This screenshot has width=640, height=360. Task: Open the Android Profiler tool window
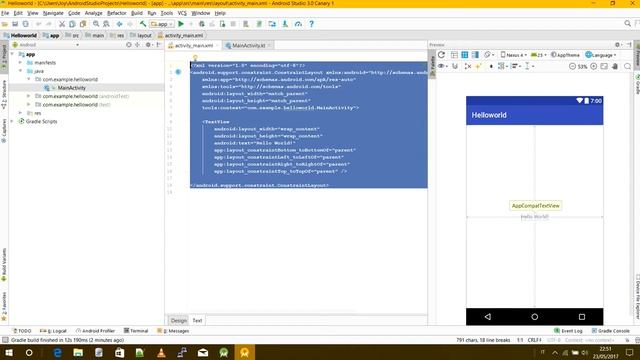[x=95, y=331]
